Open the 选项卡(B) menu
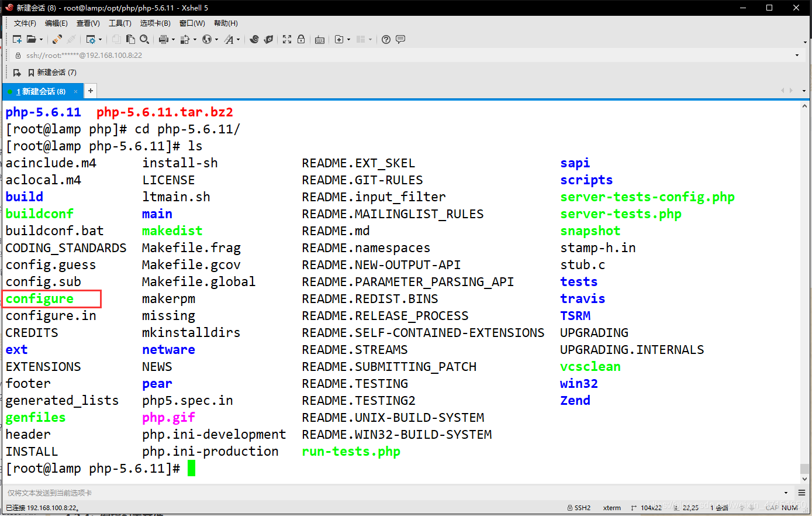 (x=156, y=23)
